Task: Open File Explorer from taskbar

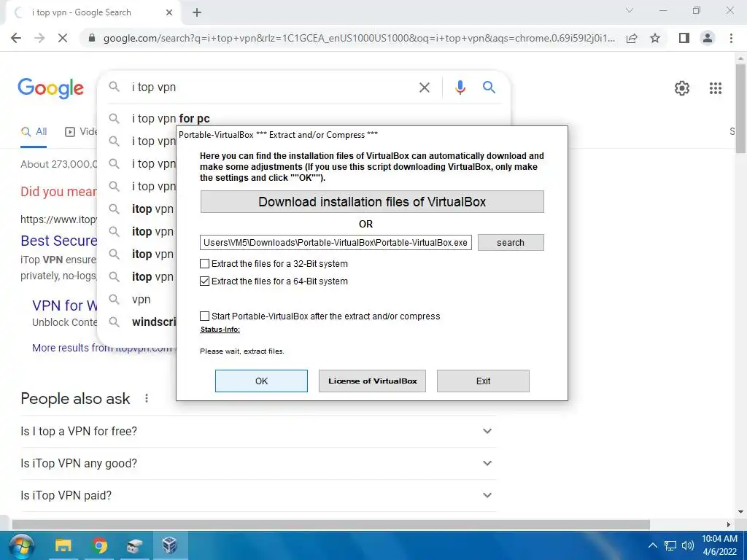Action: click(63, 545)
